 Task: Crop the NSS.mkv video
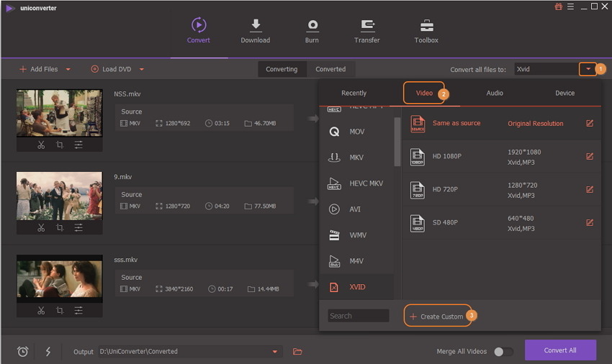(60, 145)
